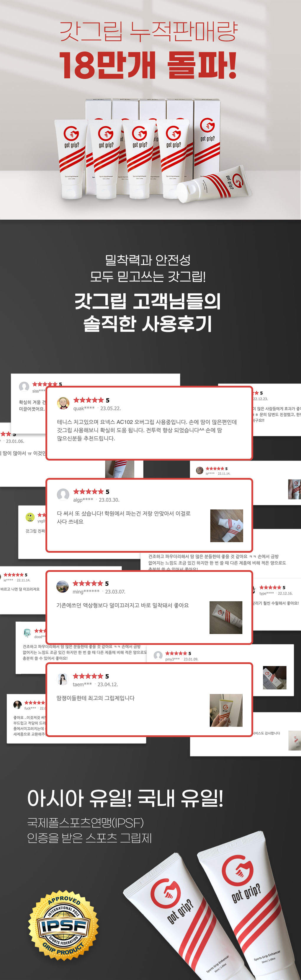Click algp**** default gray avatar

click(63, 495)
